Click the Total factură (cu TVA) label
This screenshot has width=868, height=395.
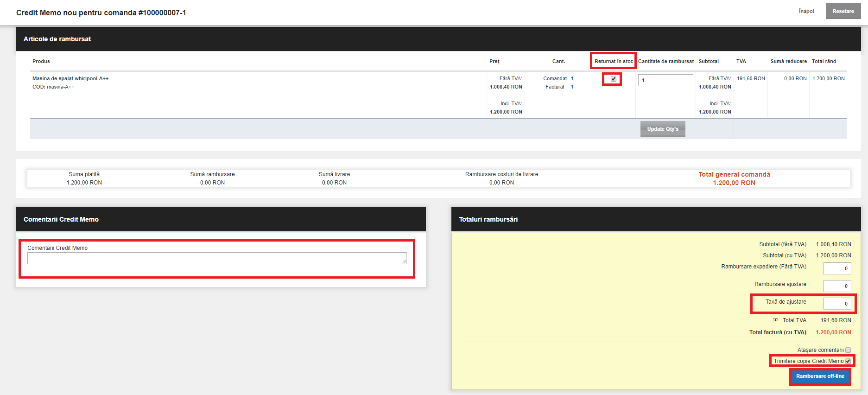pos(778,332)
